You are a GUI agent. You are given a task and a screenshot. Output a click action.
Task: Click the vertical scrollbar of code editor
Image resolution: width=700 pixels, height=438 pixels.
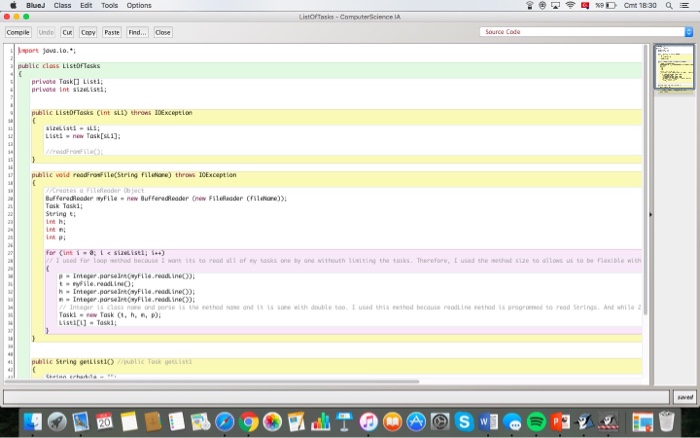tap(646, 179)
